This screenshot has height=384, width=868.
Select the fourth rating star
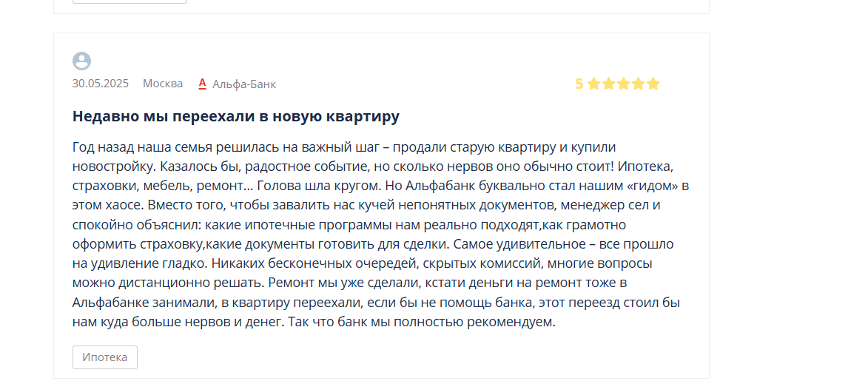(639, 84)
